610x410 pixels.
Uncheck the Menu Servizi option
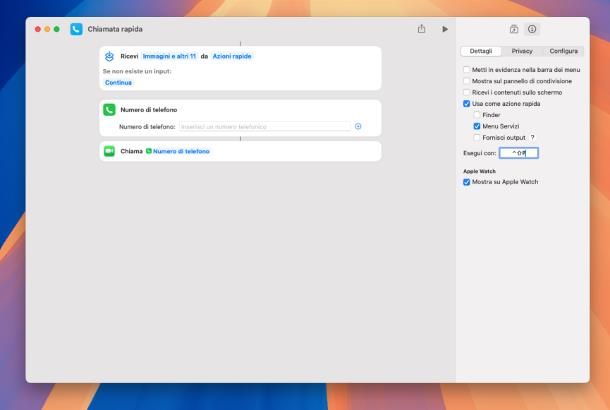click(x=477, y=126)
